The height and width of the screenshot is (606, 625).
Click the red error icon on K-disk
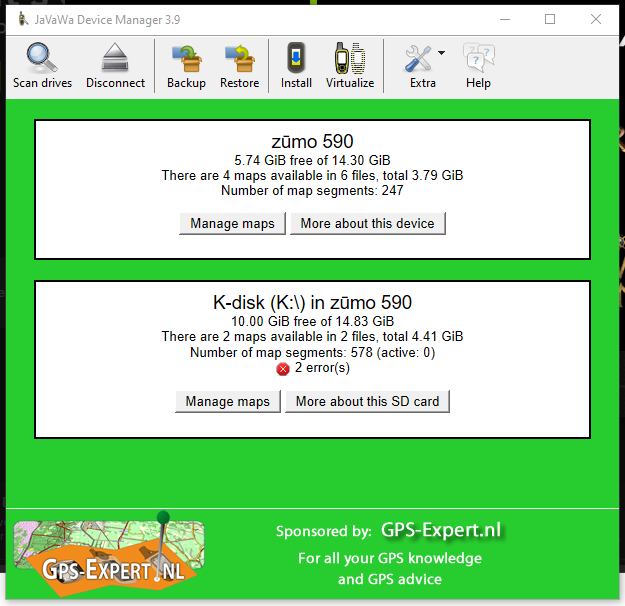(x=283, y=369)
